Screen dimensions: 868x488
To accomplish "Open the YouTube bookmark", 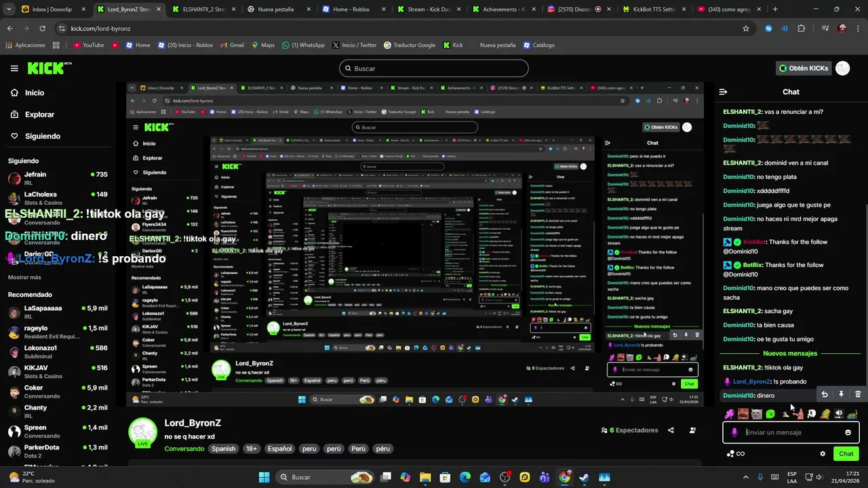I will [88, 45].
